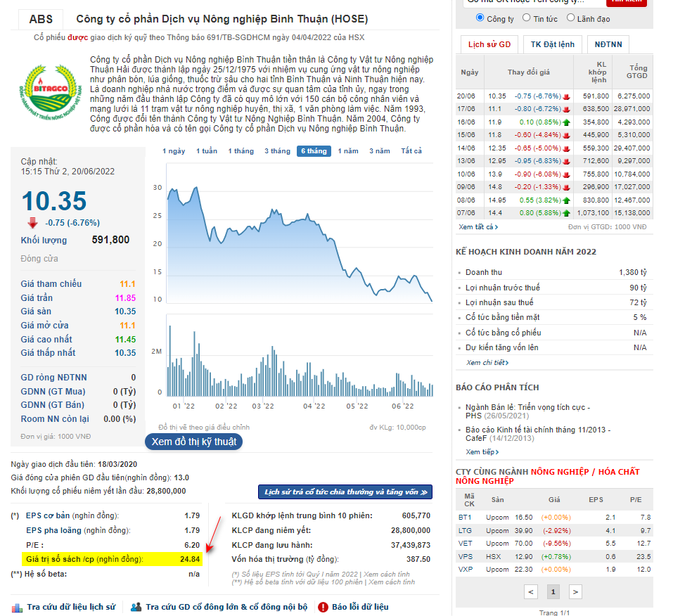This screenshot has height=616, width=692.
Task: Click the BT1 stock code
Action: coord(465,518)
